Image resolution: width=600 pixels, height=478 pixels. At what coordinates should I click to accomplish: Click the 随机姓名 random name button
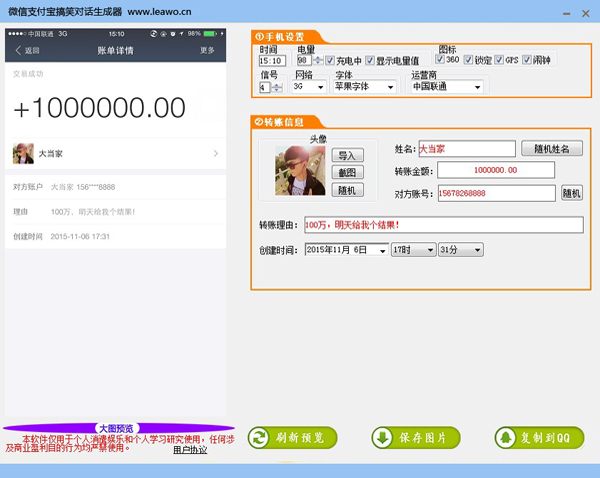(x=552, y=148)
